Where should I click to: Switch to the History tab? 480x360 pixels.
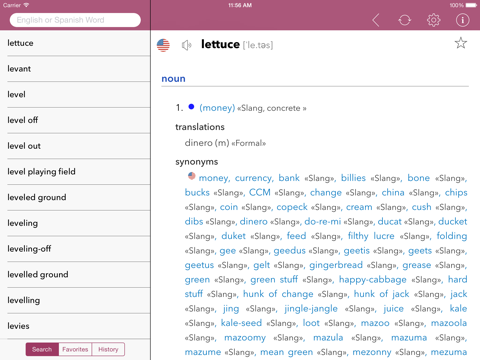[x=108, y=349]
